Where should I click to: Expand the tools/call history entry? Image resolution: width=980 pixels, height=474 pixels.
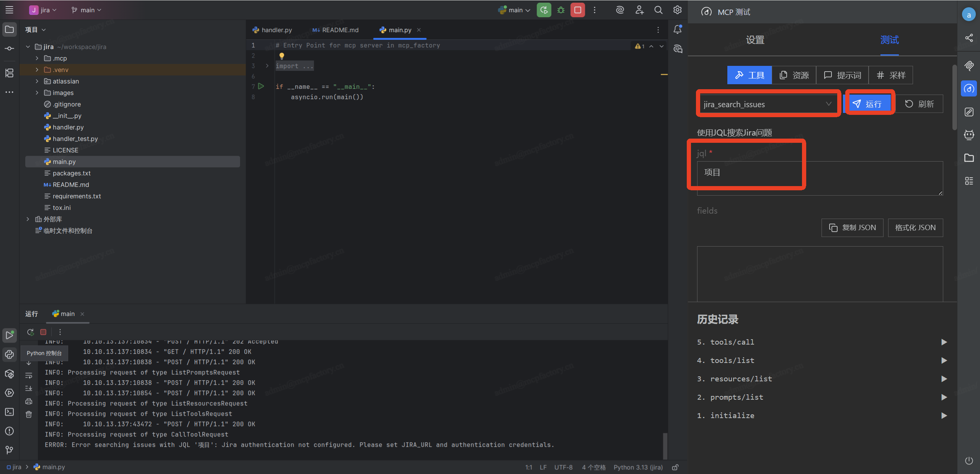pos(944,342)
